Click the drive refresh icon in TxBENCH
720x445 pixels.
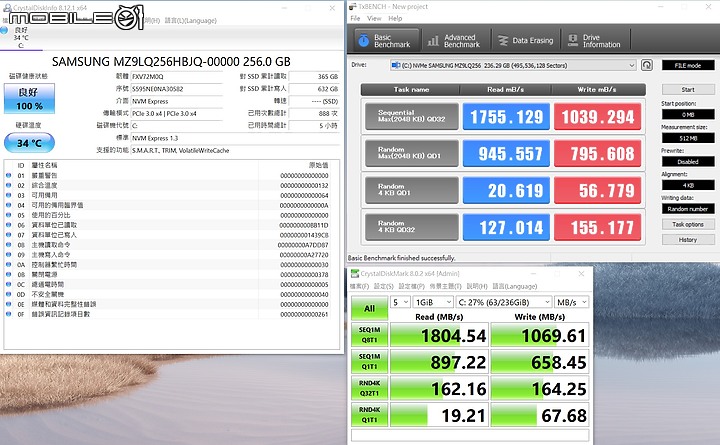647,65
